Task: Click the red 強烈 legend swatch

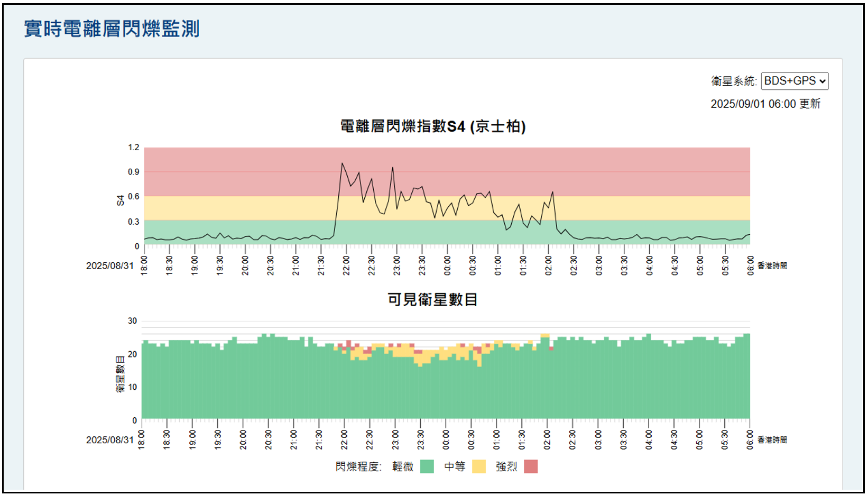Action: [531, 466]
